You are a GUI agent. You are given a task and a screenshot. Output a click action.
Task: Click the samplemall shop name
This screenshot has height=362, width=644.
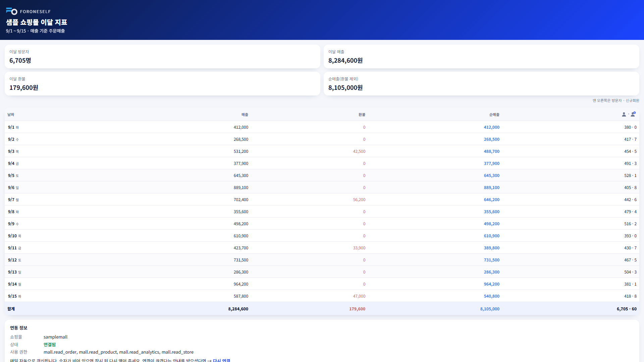point(55,337)
